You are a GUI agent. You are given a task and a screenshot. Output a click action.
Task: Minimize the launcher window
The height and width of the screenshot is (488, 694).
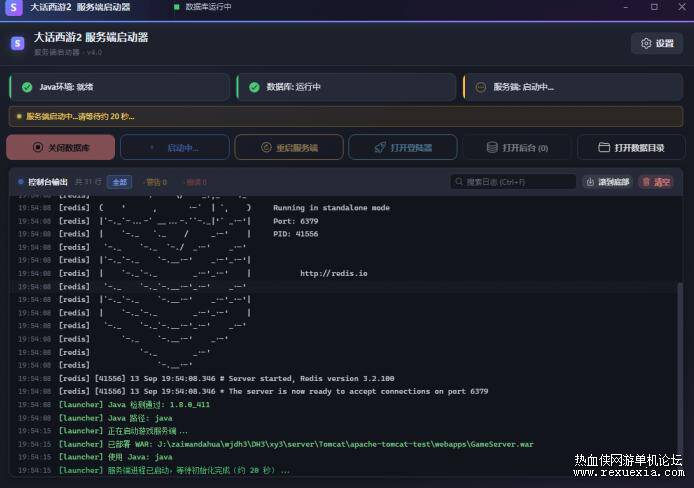626,7
